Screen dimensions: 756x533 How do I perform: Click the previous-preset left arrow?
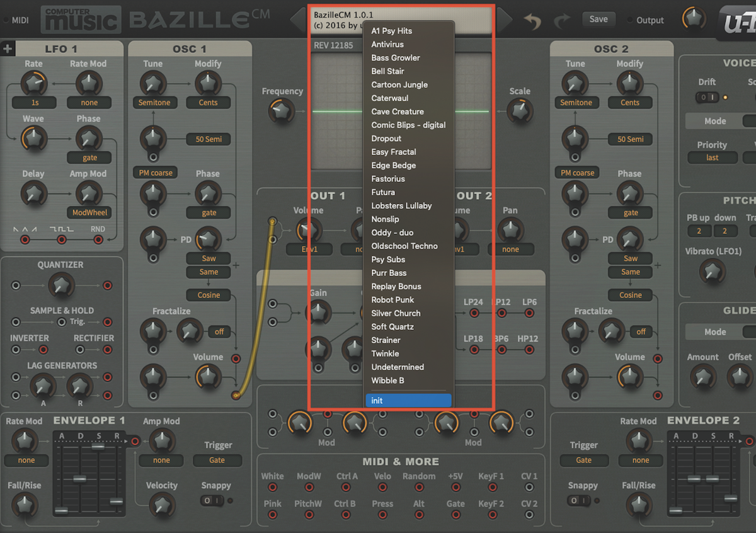click(x=297, y=20)
